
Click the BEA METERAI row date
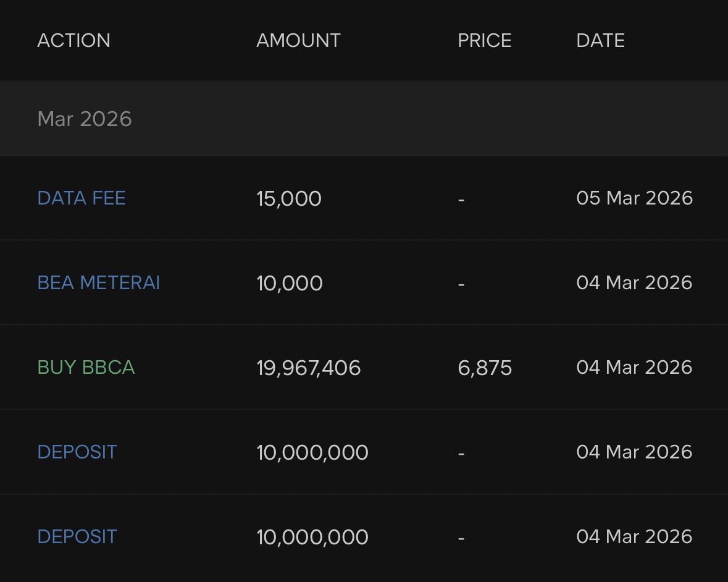tap(634, 283)
